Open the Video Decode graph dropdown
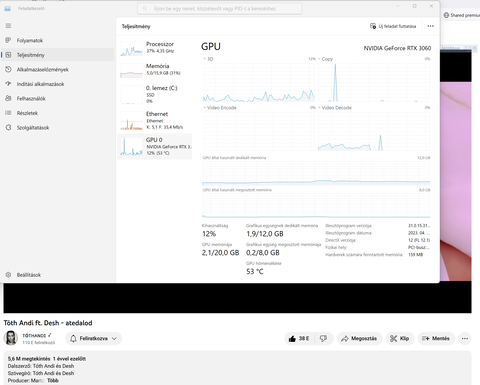The width and height of the screenshot is (480, 385). [x=335, y=108]
